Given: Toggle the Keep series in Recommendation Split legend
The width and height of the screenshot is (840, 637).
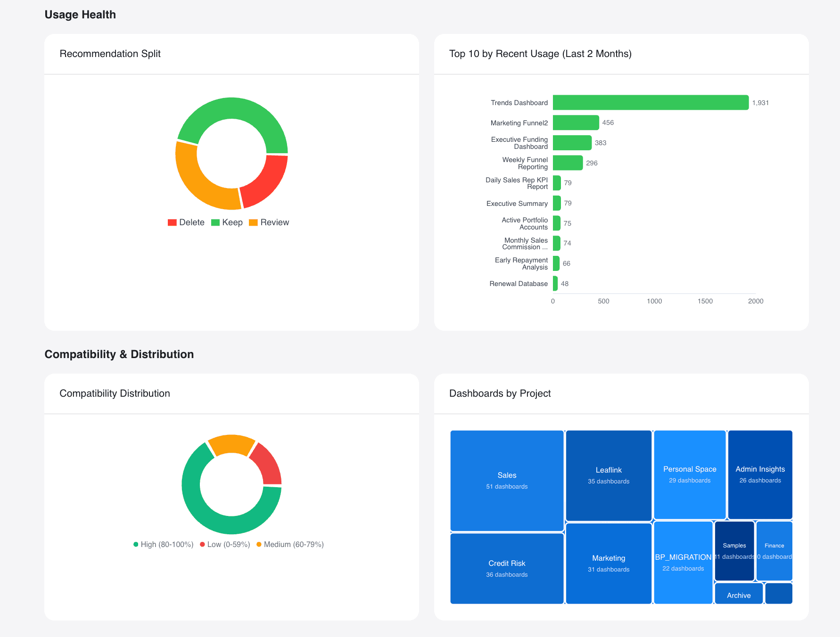Looking at the screenshot, I should pos(228,222).
